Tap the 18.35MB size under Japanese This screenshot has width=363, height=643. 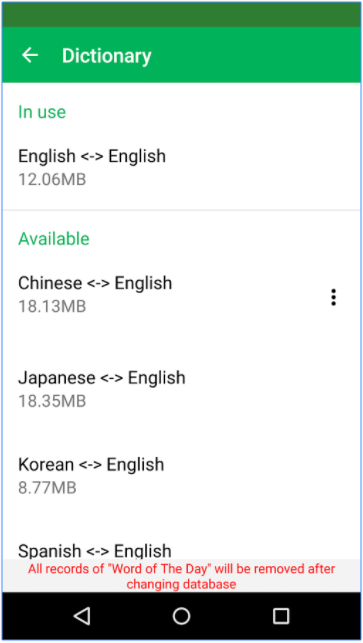tap(52, 401)
